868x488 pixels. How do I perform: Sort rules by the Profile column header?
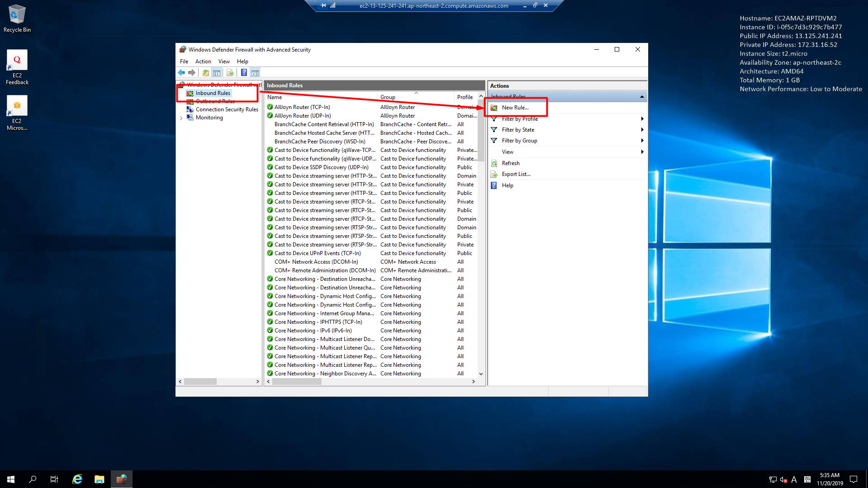(465, 97)
